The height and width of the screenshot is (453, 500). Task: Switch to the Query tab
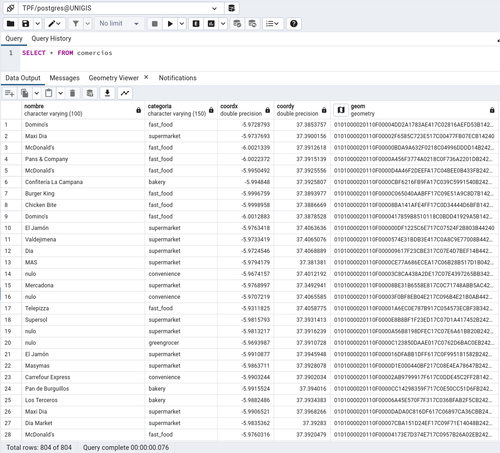14,39
